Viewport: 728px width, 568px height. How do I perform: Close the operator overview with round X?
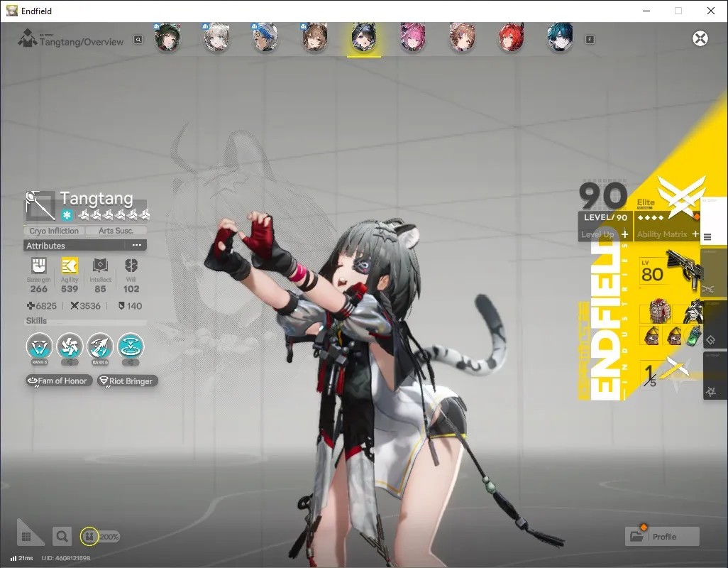tap(700, 38)
